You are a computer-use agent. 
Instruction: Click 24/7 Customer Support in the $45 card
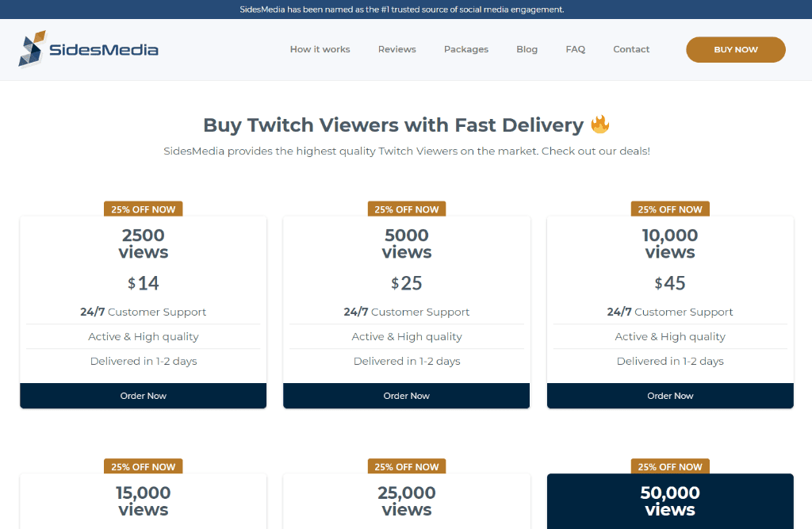670,312
